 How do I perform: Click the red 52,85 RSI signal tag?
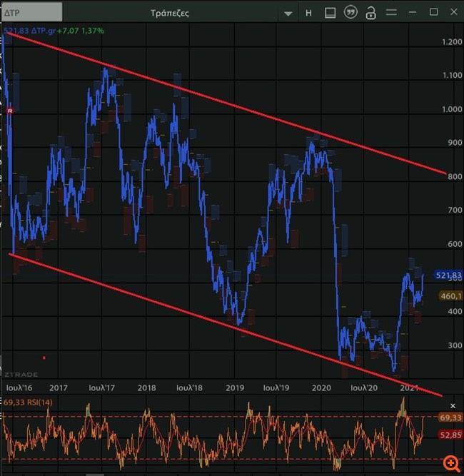tap(451, 434)
